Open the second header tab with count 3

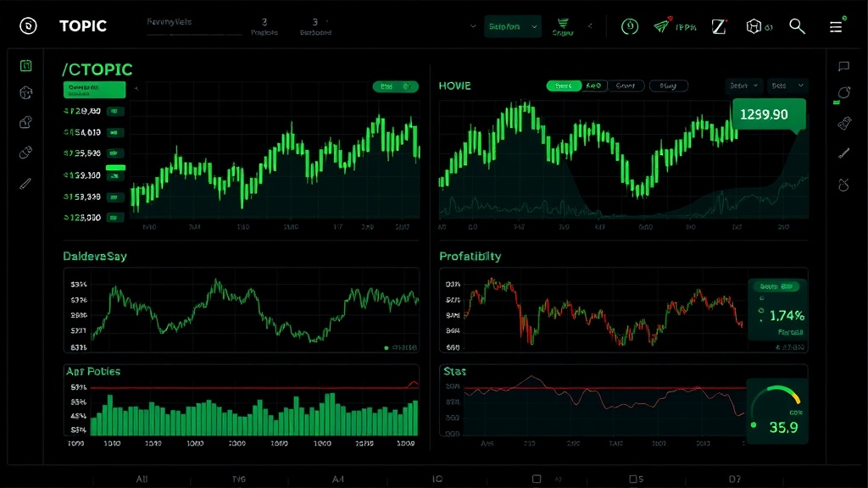click(315, 26)
